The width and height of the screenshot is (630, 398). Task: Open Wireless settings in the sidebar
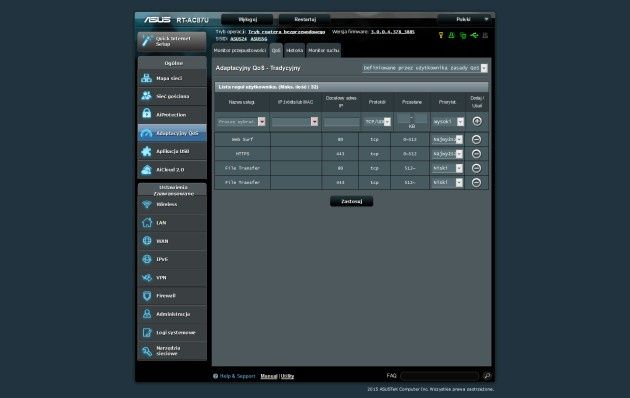(x=172, y=204)
